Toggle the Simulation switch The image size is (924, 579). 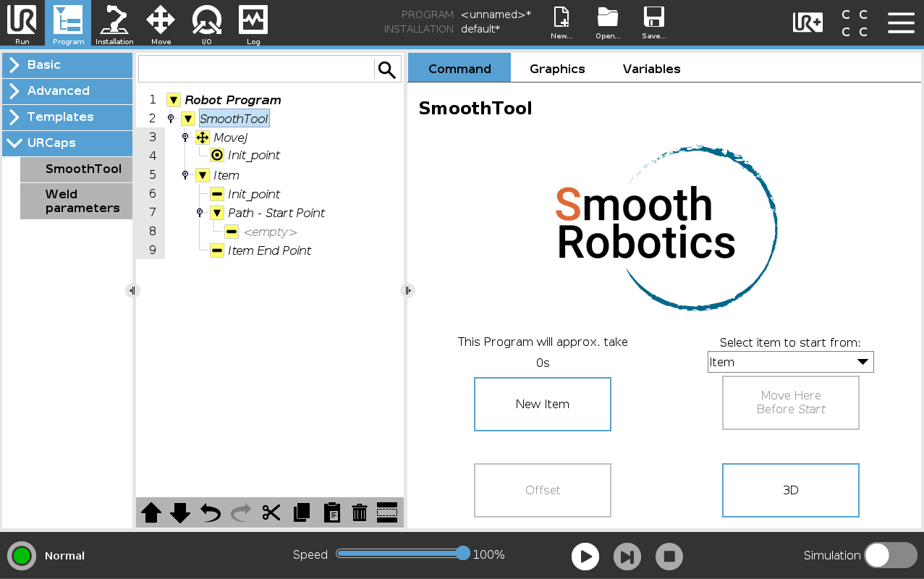891,556
